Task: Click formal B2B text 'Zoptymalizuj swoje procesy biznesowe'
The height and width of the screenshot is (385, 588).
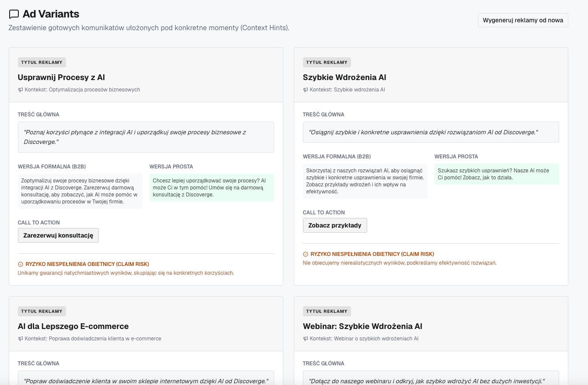Action: (80, 191)
